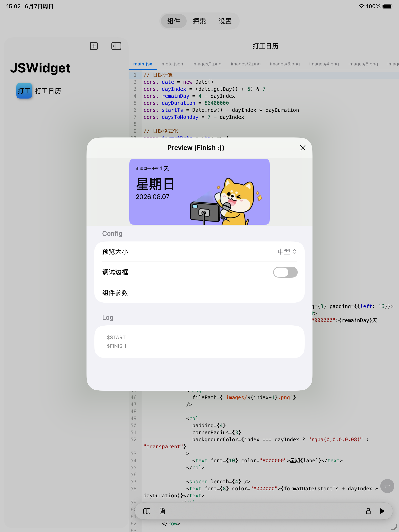399x532 pixels.
Task: Open the images/2.png file tab
Action: (x=246, y=64)
